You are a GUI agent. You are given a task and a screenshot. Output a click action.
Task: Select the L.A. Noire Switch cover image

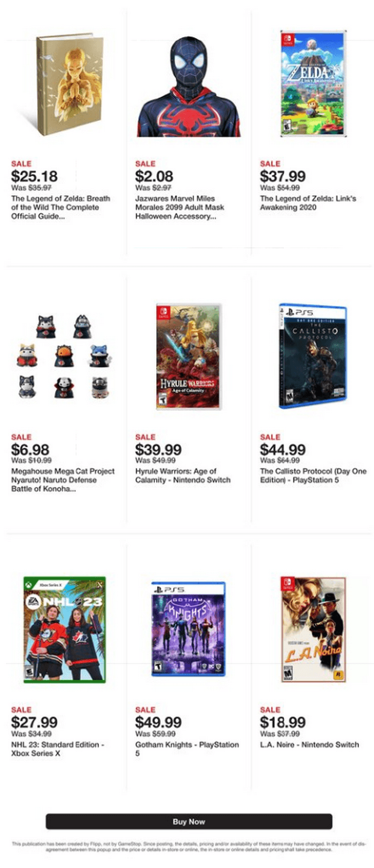(x=314, y=629)
